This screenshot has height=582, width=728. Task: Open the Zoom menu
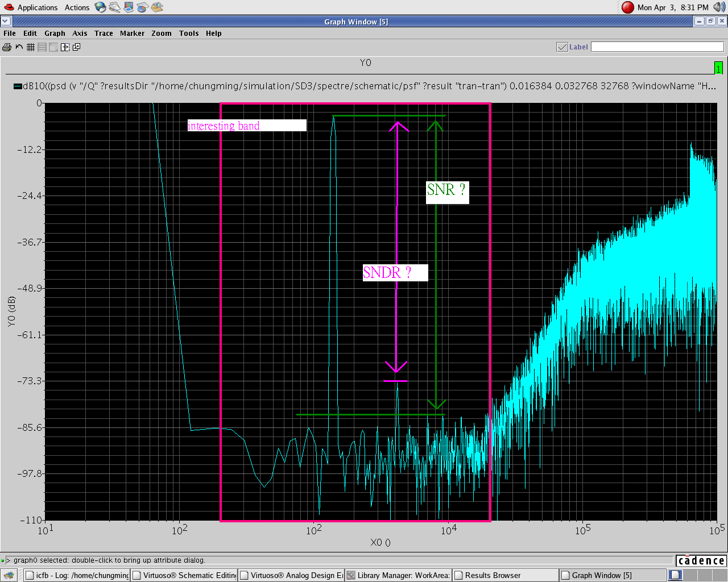[162, 34]
